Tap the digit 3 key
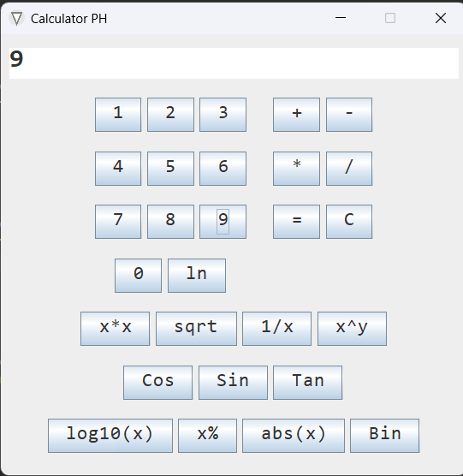 tap(223, 115)
